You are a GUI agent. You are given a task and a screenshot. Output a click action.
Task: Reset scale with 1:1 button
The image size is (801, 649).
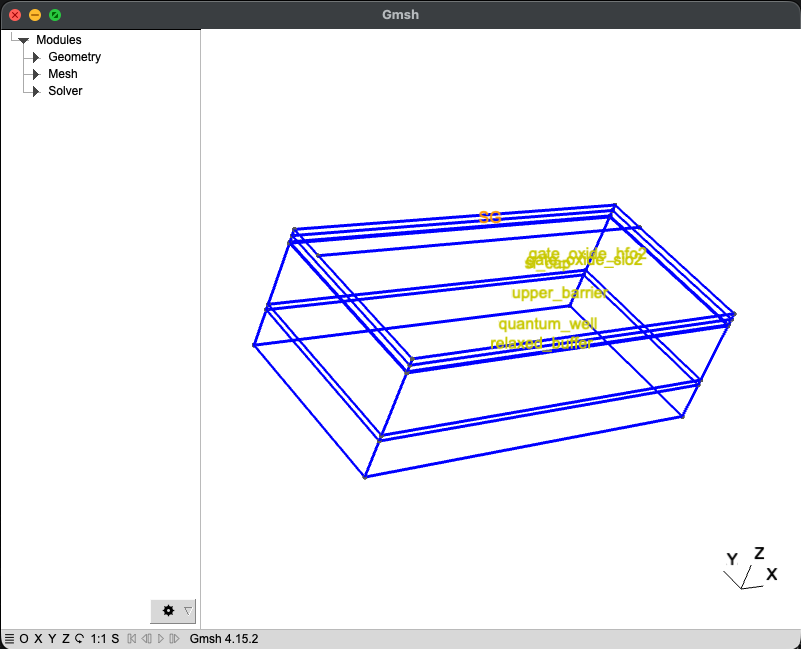(x=98, y=639)
